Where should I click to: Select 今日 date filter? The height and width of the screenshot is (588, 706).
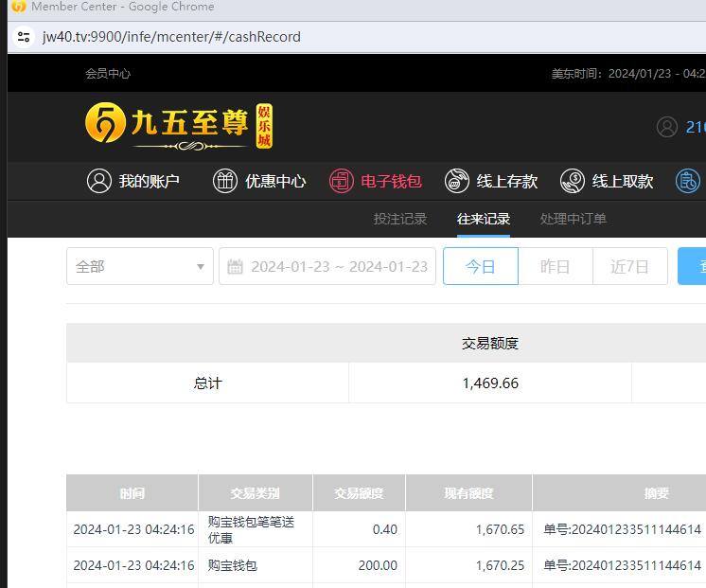coord(481,266)
